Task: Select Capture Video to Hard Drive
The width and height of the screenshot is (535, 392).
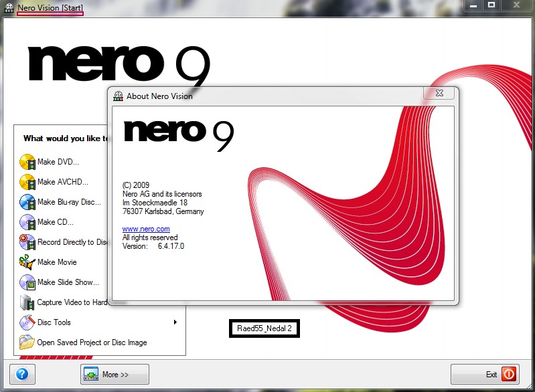Action: click(72, 302)
